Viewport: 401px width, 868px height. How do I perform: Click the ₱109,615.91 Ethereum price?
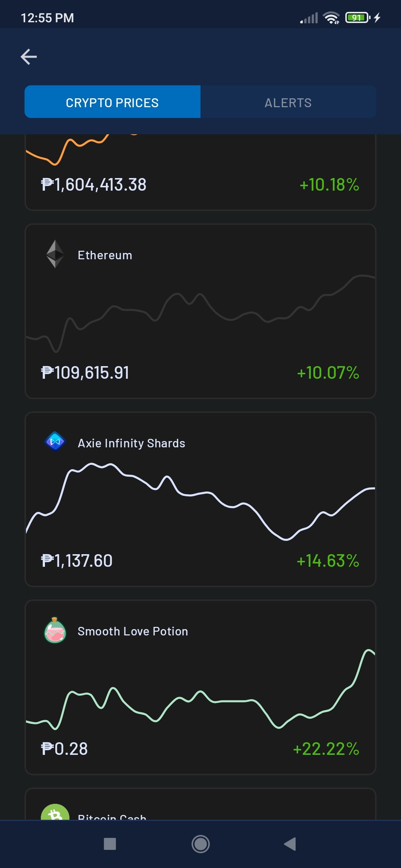[x=85, y=373]
